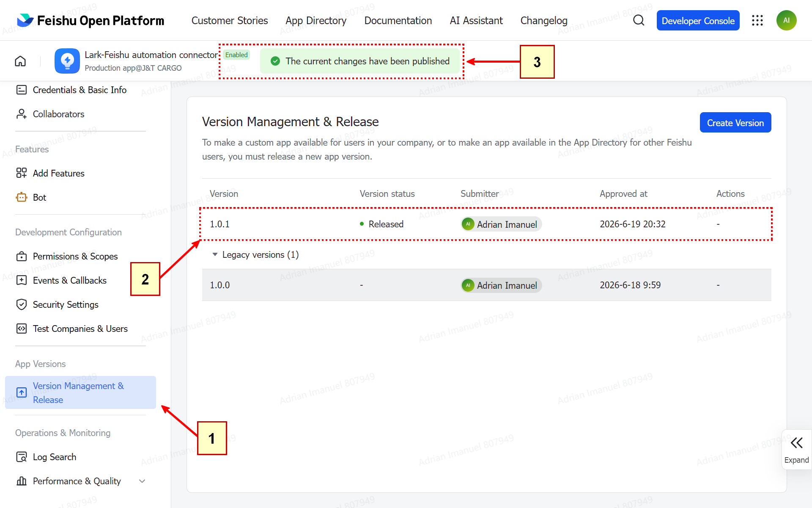Click the Lark-Feishu automation connector title
Image resolution: width=812 pixels, height=508 pixels.
coord(151,55)
